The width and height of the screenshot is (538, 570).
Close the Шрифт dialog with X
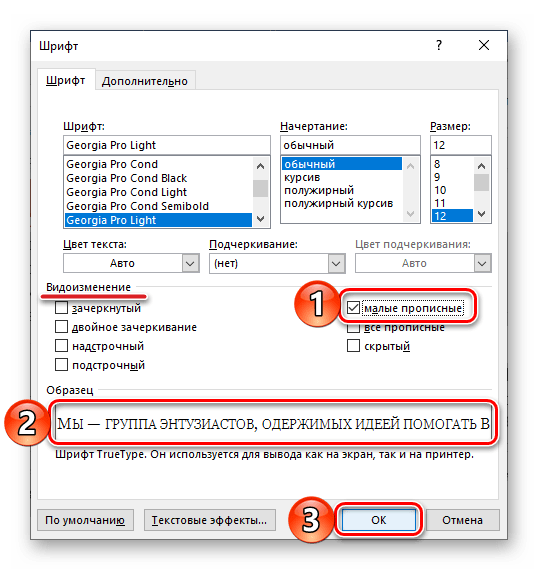(x=484, y=45)
